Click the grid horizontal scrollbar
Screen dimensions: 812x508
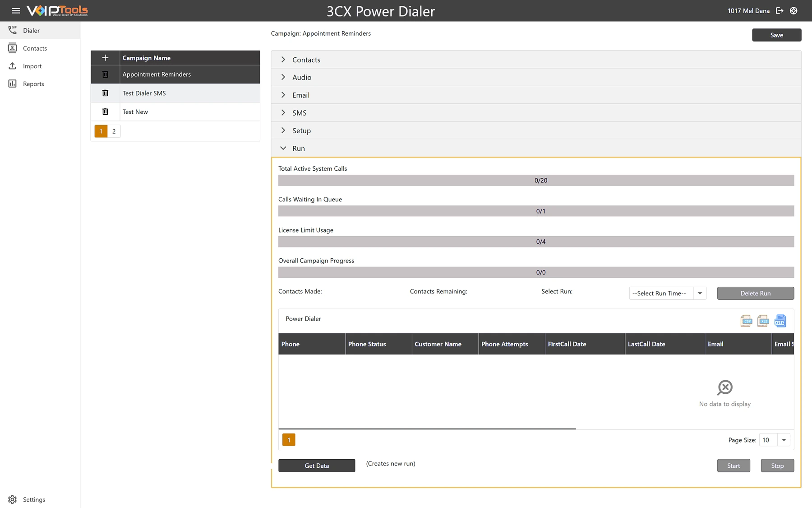point(427,429)
